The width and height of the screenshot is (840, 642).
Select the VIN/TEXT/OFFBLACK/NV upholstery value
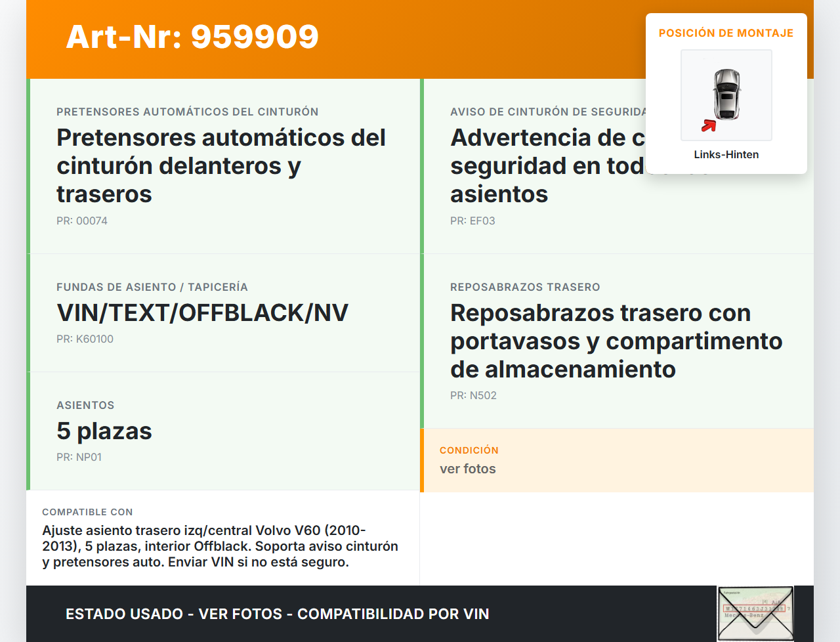click(x=202, y=312)
